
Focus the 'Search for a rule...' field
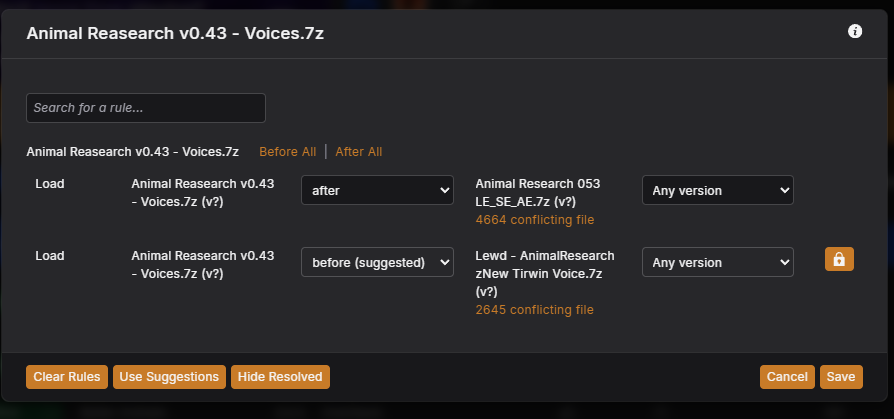146,108
